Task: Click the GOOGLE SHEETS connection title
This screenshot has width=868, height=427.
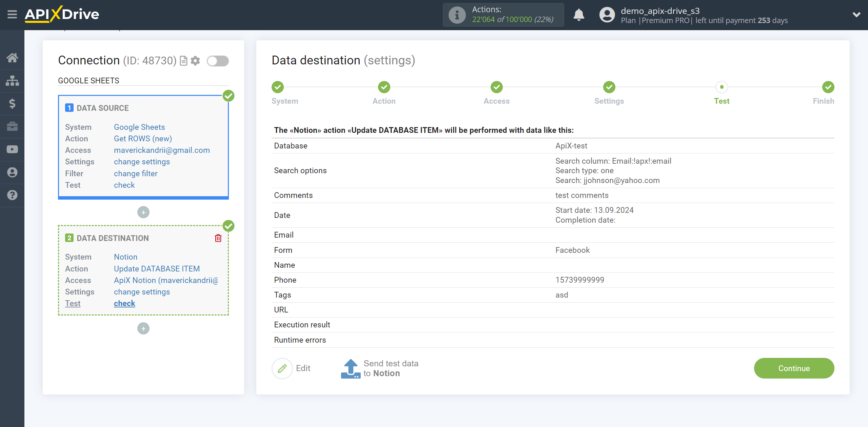Action: (x=88, y=81)
